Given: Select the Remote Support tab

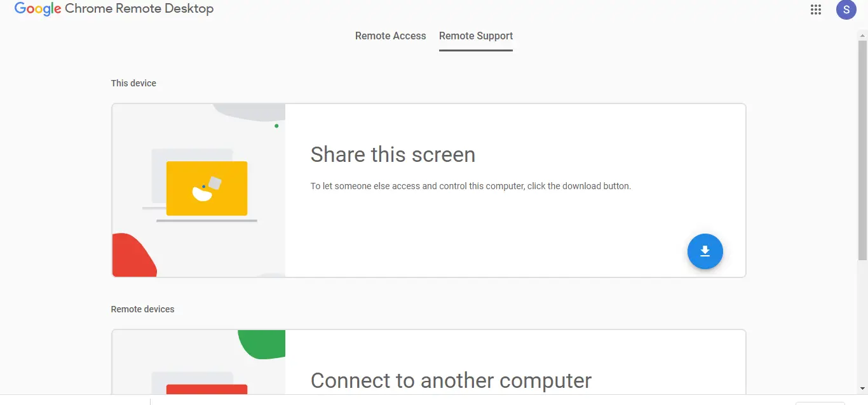Looking at the screenshot, I should click(476, 36).
